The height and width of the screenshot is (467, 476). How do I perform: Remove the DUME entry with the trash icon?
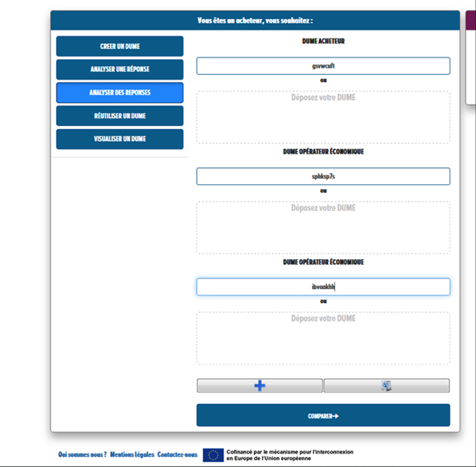coord(387,386)
